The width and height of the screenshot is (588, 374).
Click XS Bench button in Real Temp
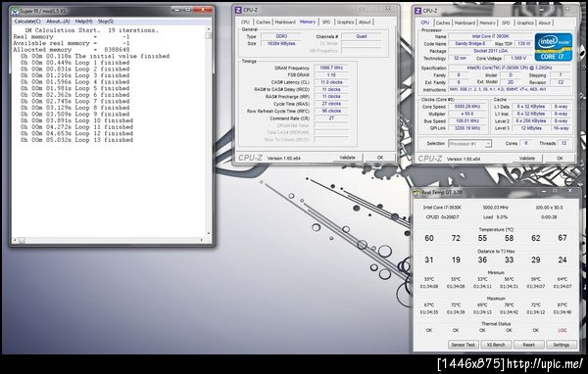tap(496, 345)
